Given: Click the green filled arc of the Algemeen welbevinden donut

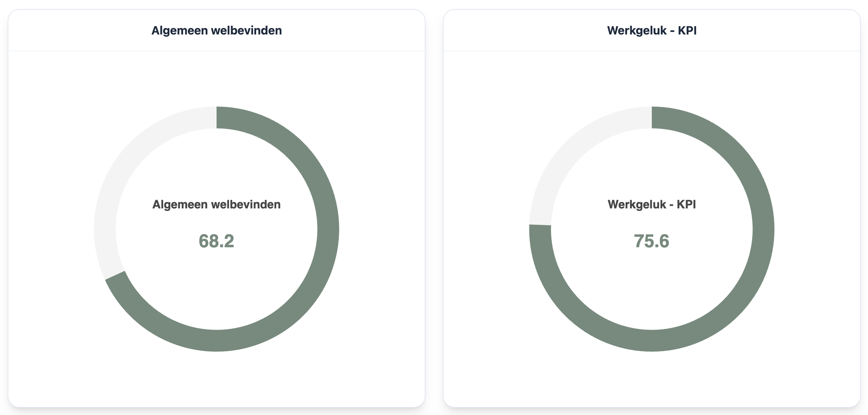Looking at the screenshot, I should pos(328,229).
